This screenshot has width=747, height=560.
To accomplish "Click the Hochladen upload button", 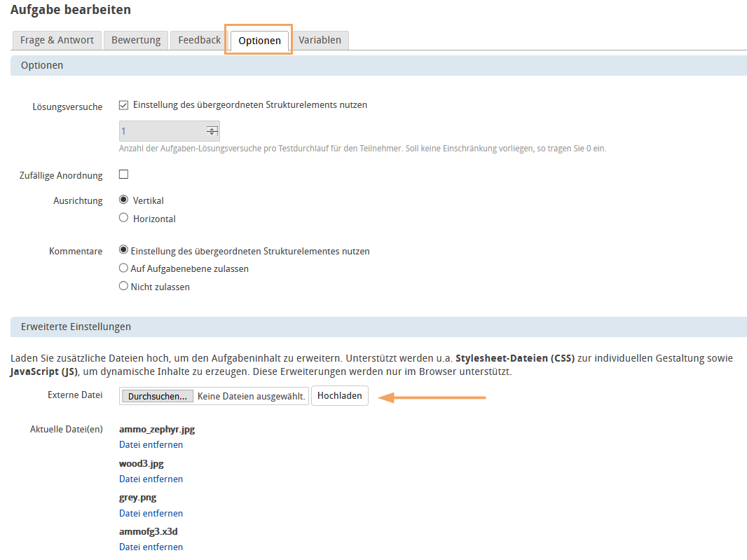I will click(x=340, y=395).
